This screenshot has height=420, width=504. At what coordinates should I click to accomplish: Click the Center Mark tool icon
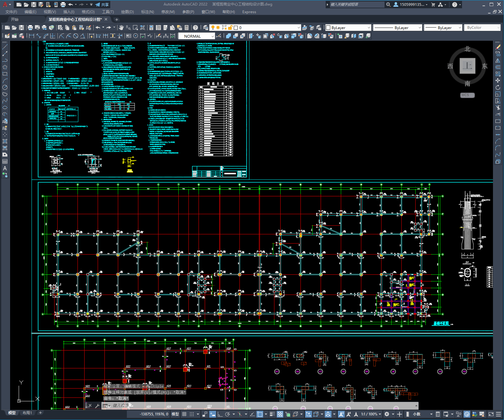point(135,36)
